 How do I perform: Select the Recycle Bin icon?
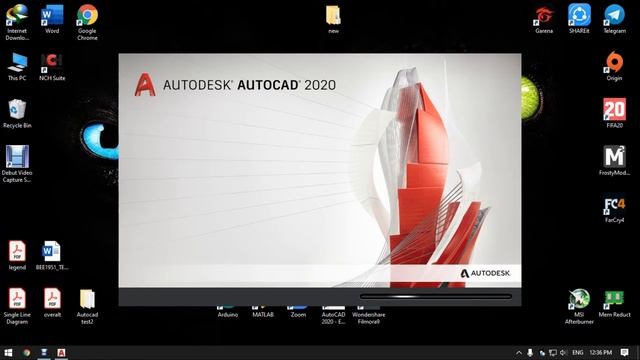pyautogui.click(x=17, y=114)
